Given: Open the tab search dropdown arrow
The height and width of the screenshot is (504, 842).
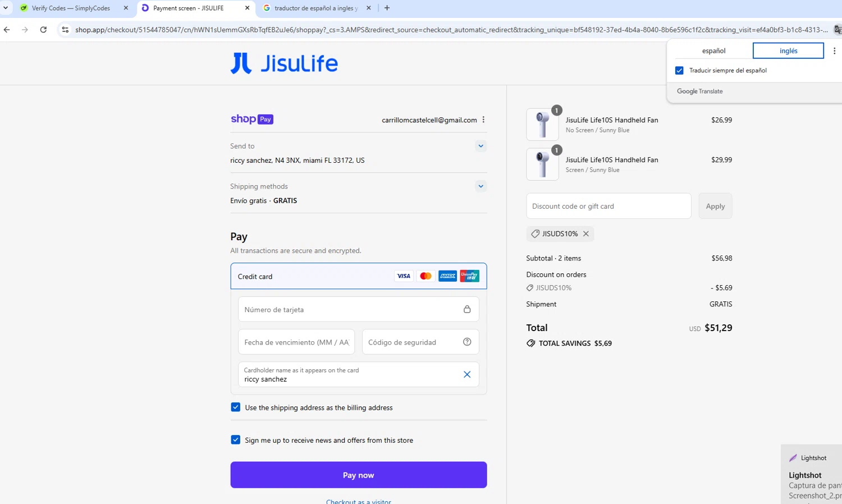Looking at the screenshot, I should [6, 8].
